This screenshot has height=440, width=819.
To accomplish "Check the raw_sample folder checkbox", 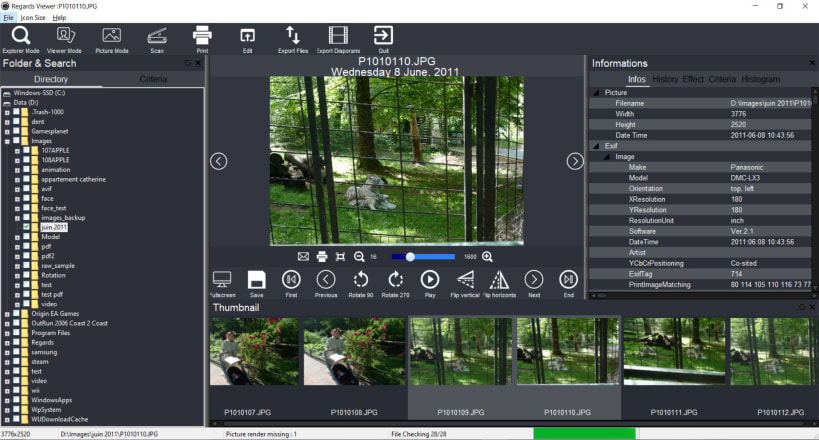I will click(x=26, y=265).
